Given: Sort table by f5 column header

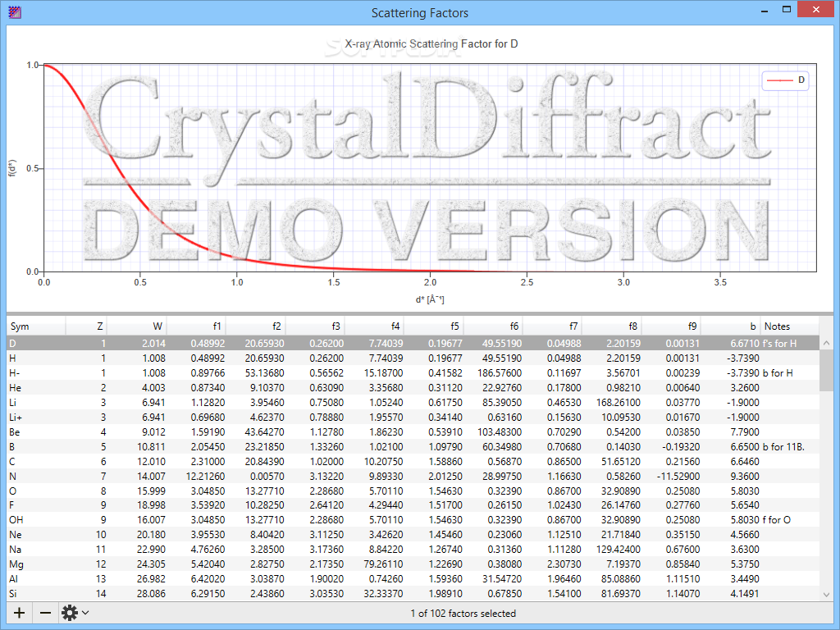Looking at the screenshot, I should coord(435,326).
